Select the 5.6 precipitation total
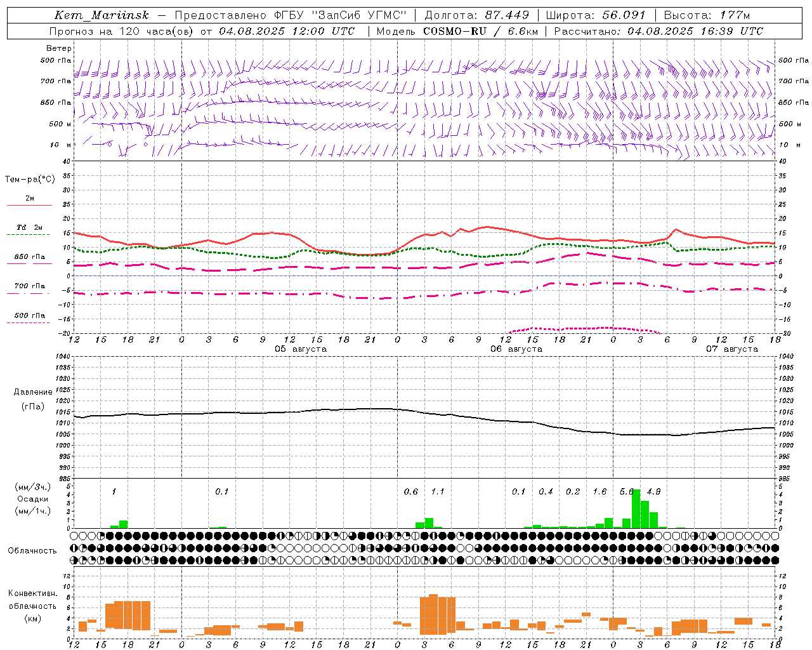812x650 pixels. tap(627, 492)
